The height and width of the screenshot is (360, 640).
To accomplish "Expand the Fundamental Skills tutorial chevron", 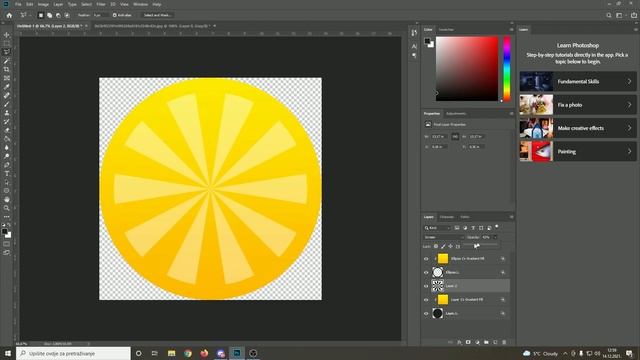I will pyautogui.click(x=629, y=81).
